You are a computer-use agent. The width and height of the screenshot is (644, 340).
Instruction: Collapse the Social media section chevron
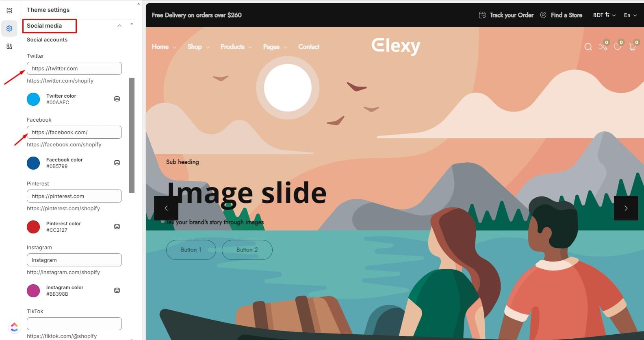(x=119, y=26)
